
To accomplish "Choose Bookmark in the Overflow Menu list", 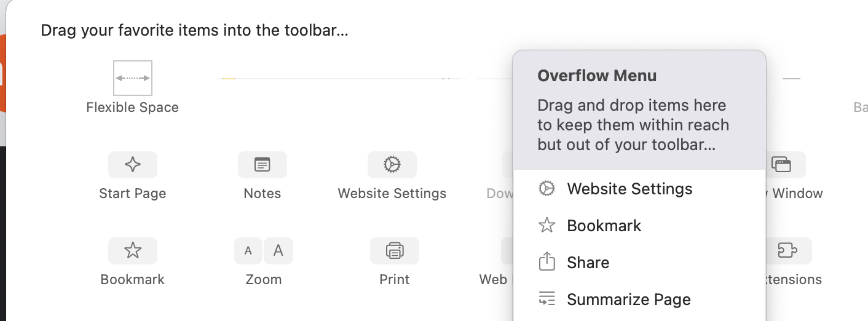I will [604, 226].
